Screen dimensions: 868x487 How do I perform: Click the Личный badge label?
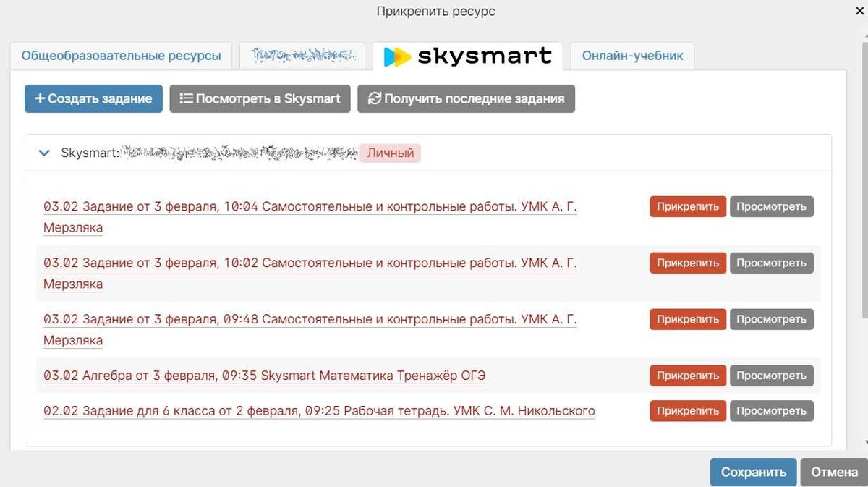point(391,153)
